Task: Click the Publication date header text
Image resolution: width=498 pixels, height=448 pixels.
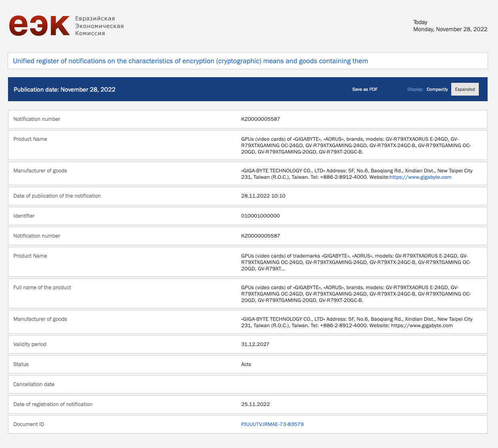Action: 64,90
